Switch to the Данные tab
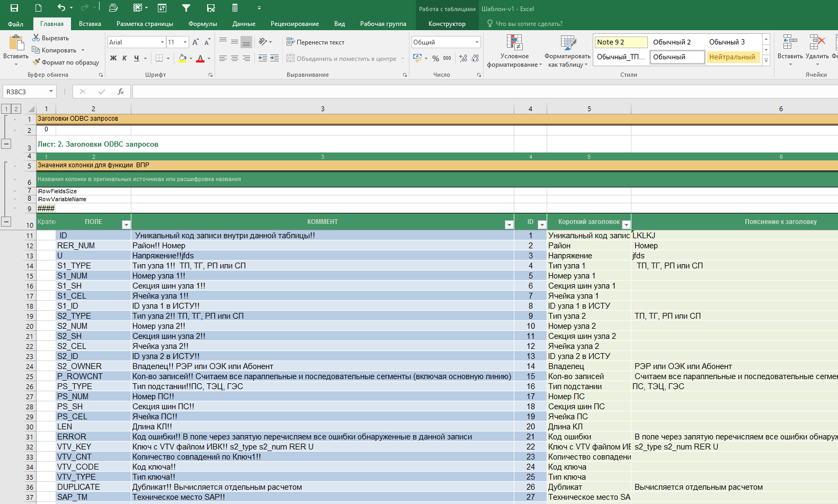838x504 pixels. click(244, 24)
